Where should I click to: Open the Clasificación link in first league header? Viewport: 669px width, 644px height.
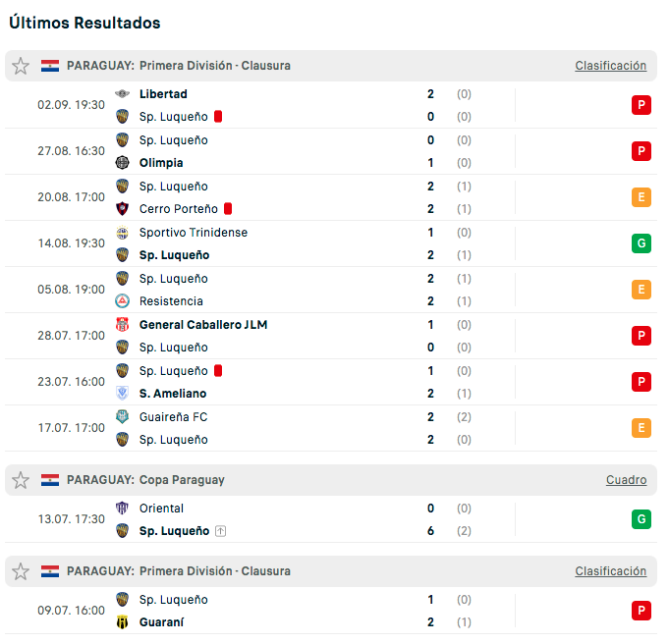point(610,66)
